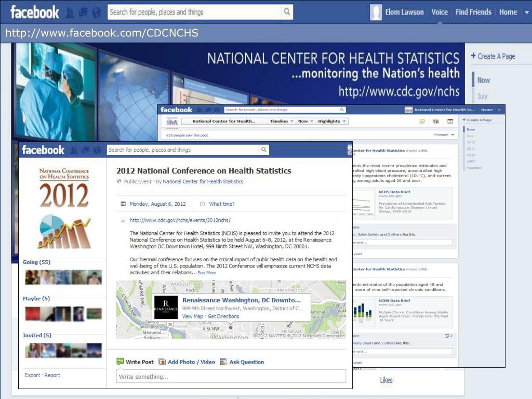
Task: Click the comment count icon showing 2
Action: (x=448, y=336)
